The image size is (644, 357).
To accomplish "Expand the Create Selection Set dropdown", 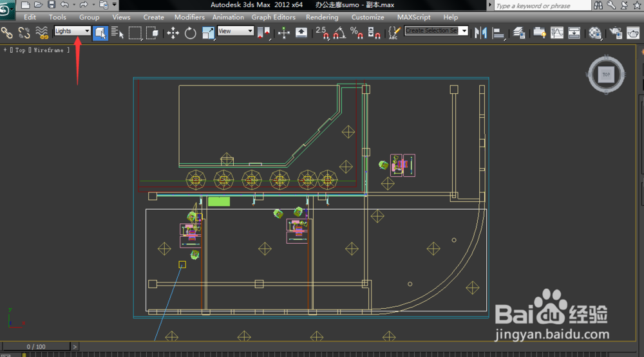I will [463, 31].
